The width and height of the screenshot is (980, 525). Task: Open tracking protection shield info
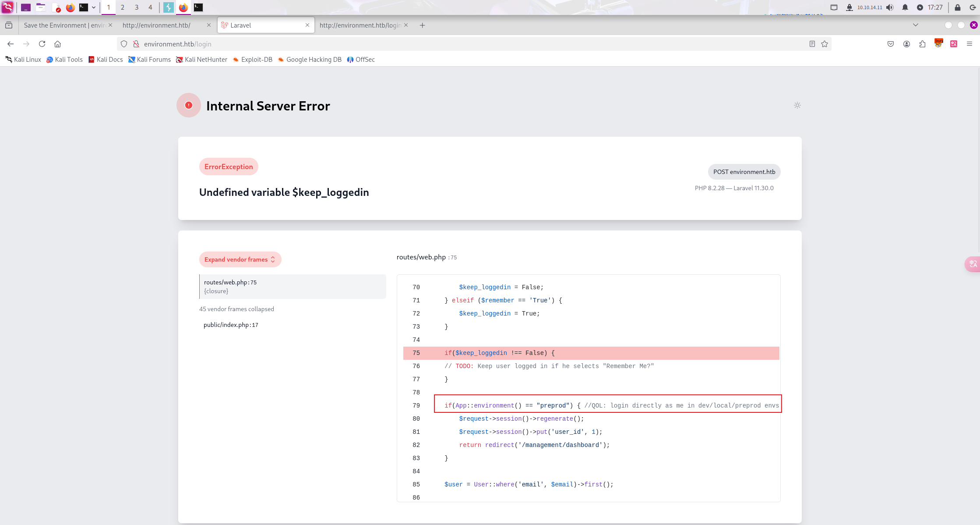[x=124, y=44]
